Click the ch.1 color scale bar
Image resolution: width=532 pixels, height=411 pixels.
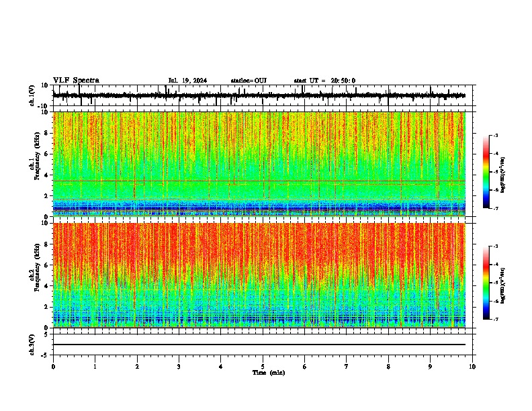tap(486, 172)
